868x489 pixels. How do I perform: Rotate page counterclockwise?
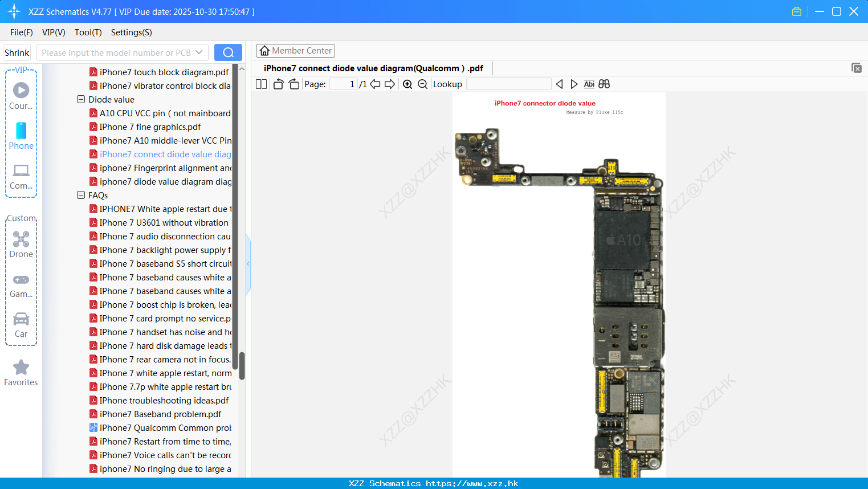pyautogui.click(x=278, y=84)
